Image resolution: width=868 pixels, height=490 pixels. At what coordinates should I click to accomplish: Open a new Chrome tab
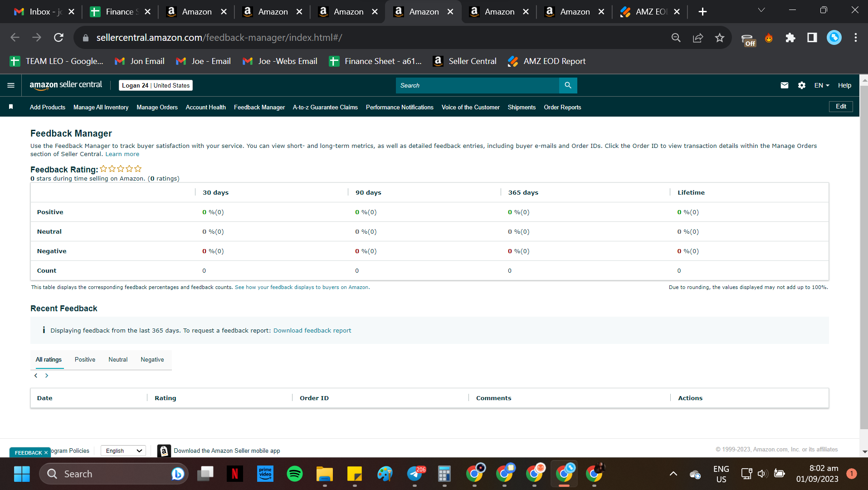pos(702,12)
